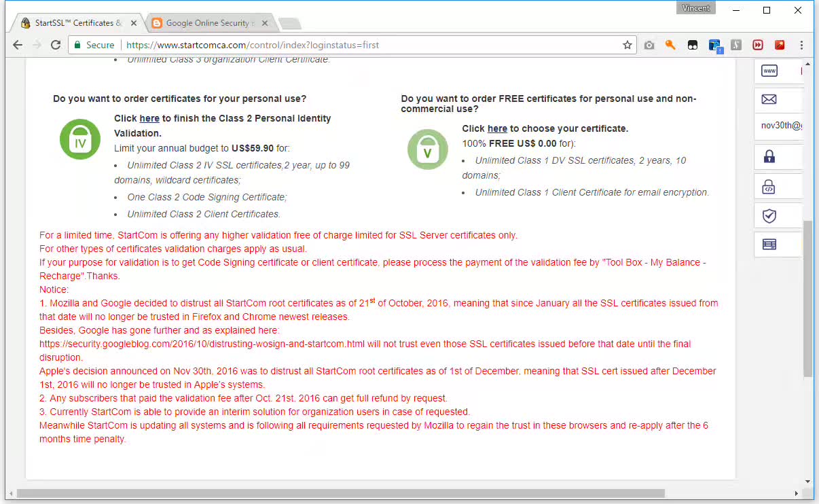Click 'here' to finish Class 2 validation

[x=149, y=118]
